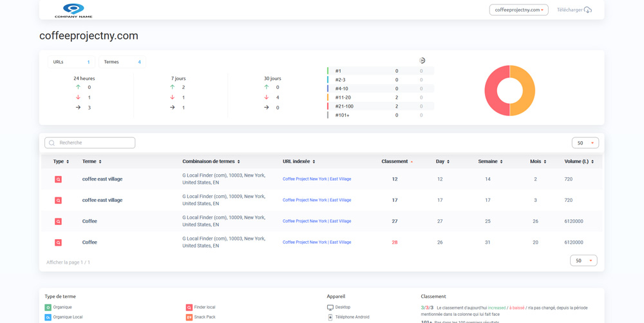Click Finder local icon for rank 12 row
644x323 pixels.
pyautogui.click(x=59, y=179)
